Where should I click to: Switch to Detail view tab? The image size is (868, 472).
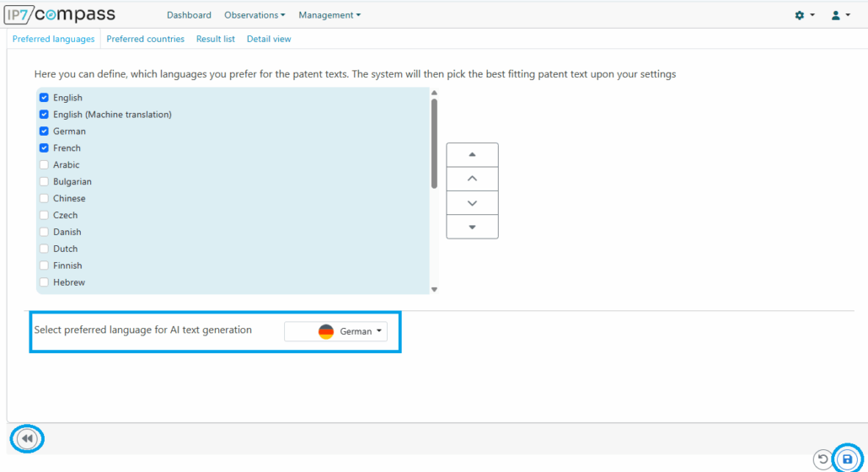pyautogui.click(x=269, y=39)
